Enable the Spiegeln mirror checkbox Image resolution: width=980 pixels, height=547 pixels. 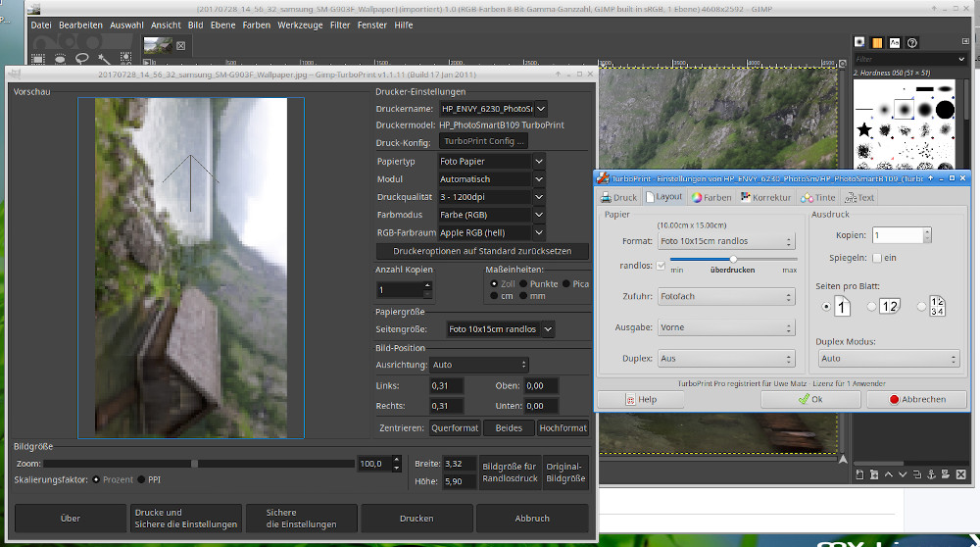(x=877, y=258)
